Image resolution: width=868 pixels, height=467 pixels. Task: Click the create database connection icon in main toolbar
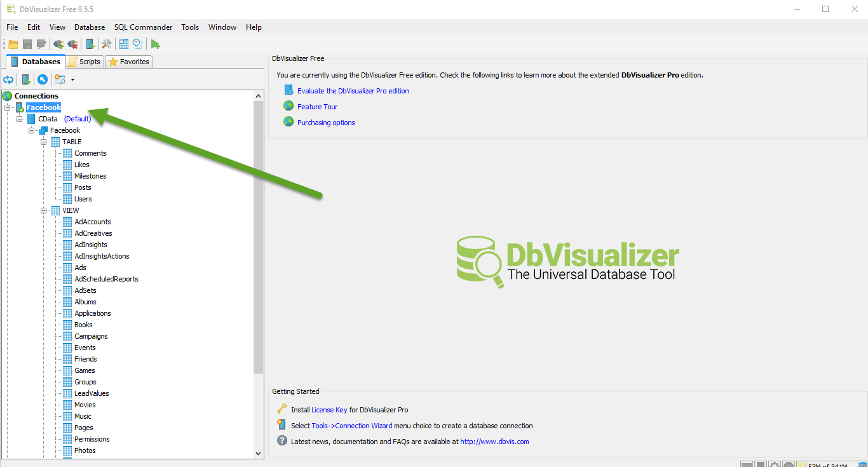[90, 44]
